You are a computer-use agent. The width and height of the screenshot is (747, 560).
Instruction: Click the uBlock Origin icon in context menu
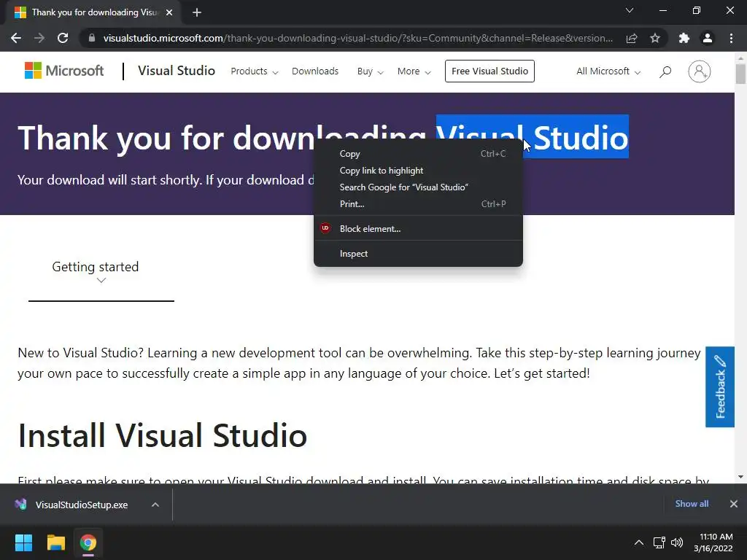tap(325, 228)
